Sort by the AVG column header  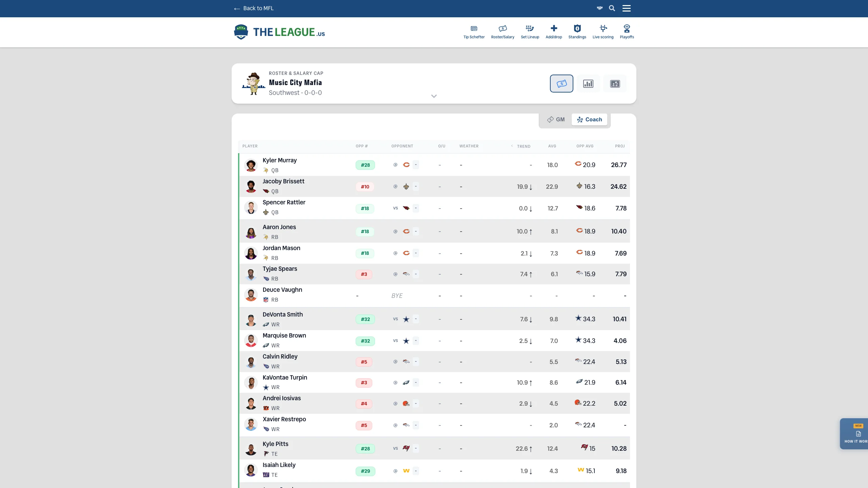pos(552,146)
